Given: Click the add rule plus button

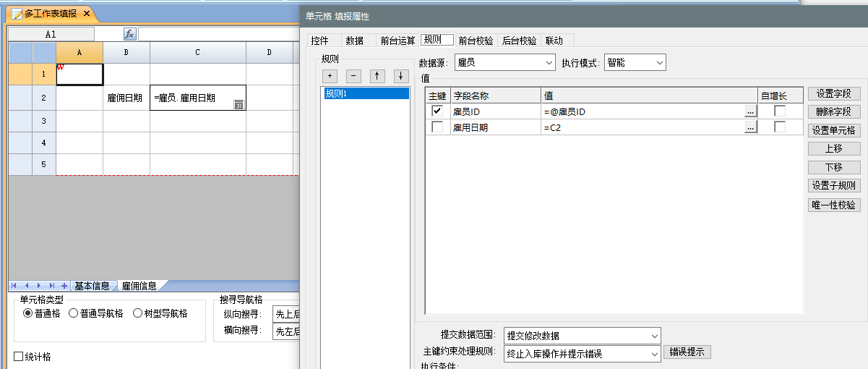Looking at the screenshot, I should [332, 76].
